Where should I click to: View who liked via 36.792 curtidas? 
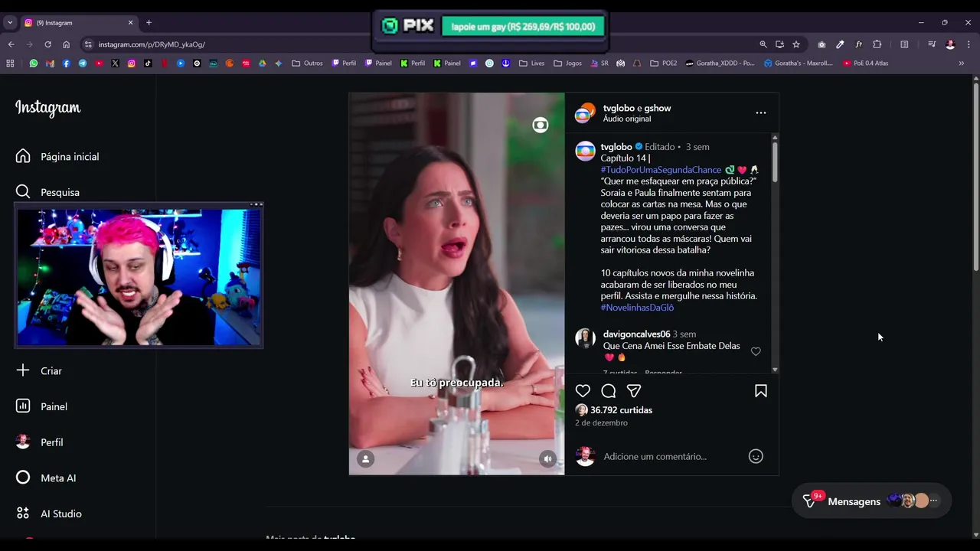tap(621, 410)
